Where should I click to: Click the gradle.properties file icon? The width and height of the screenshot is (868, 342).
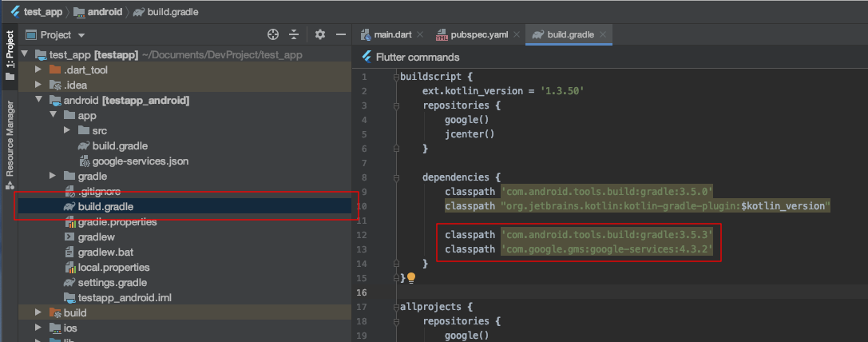[x=69, y=222]
